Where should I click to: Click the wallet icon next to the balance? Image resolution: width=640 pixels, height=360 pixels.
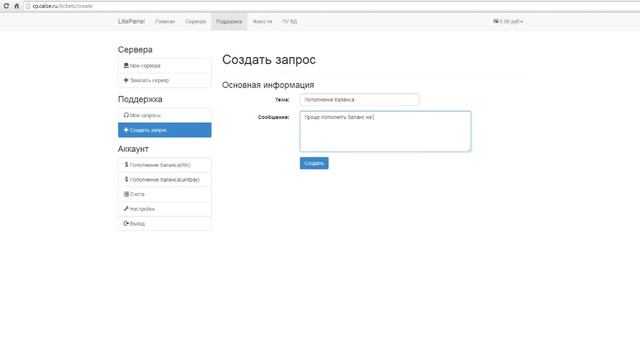tap(496, 21)
